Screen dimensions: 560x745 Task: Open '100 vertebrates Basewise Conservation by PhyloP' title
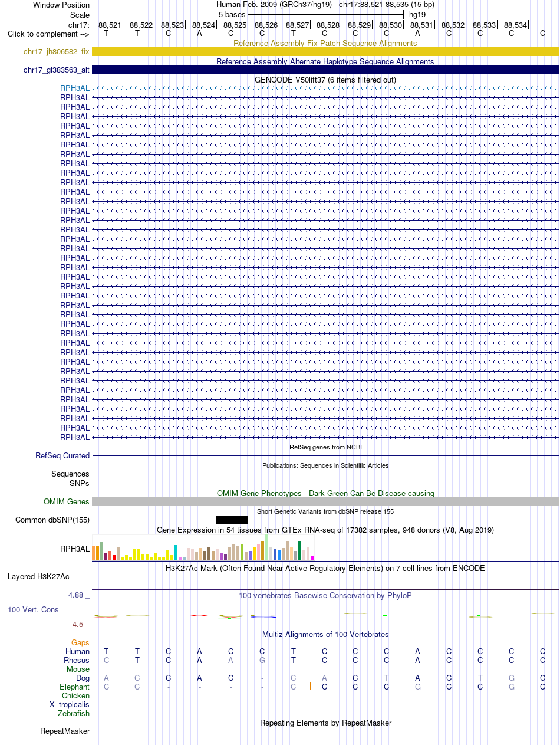click(x=325, y=596)
